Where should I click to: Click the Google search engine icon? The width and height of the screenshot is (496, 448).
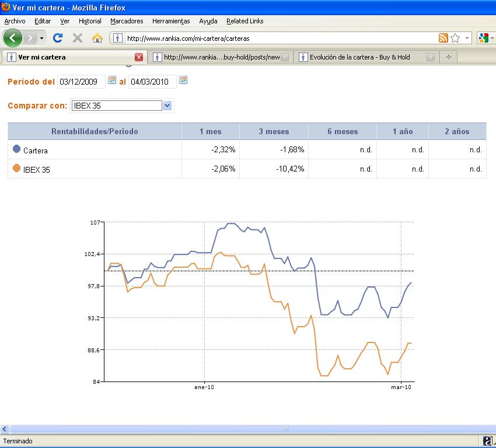[484, 38]
